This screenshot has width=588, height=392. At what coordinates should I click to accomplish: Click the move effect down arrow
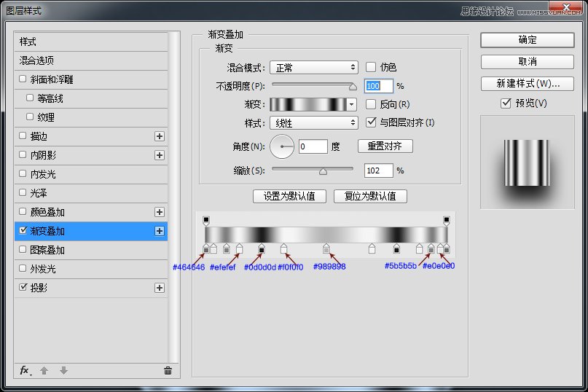[x=63, y=371]
